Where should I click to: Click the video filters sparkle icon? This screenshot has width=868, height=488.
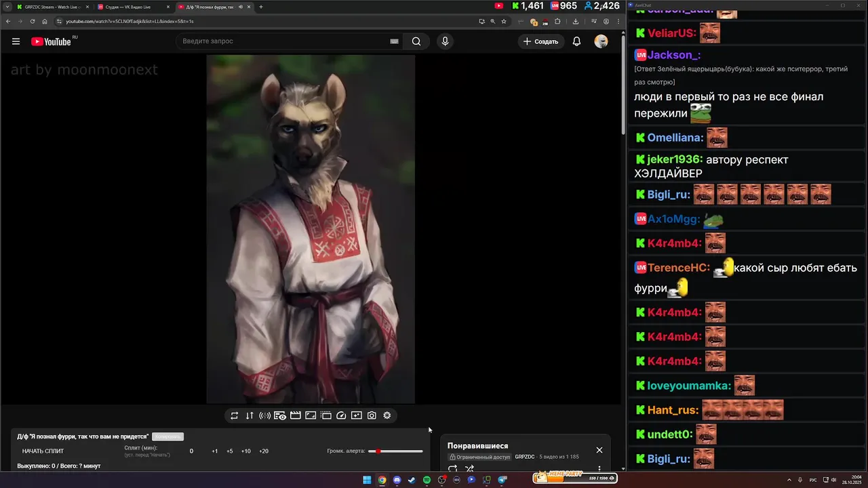click(x=357, y=415)
